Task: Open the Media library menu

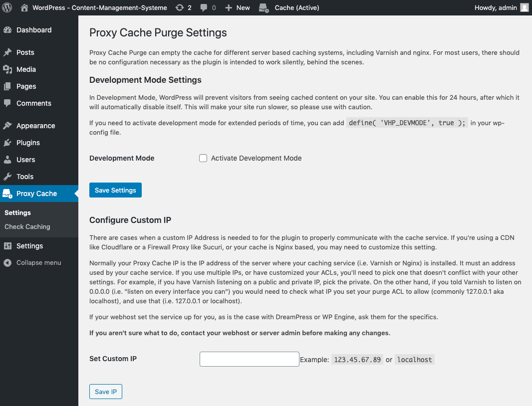Action: (26, 69)
